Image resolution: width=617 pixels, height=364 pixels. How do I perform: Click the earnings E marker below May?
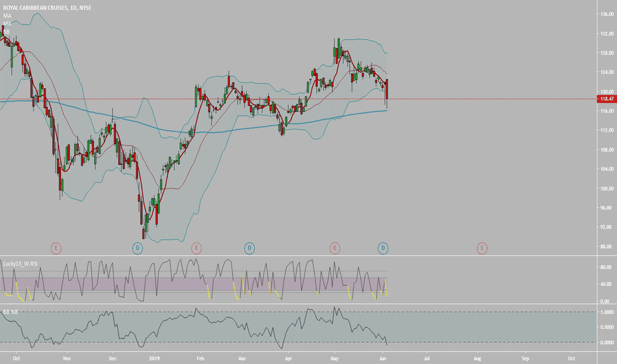pyautogui.click(x=334, y=248)
